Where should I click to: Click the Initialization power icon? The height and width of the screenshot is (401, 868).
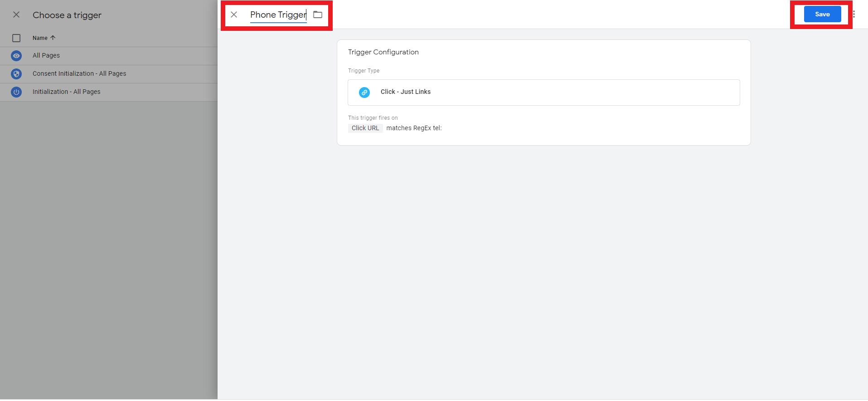[x=16, y=92]
